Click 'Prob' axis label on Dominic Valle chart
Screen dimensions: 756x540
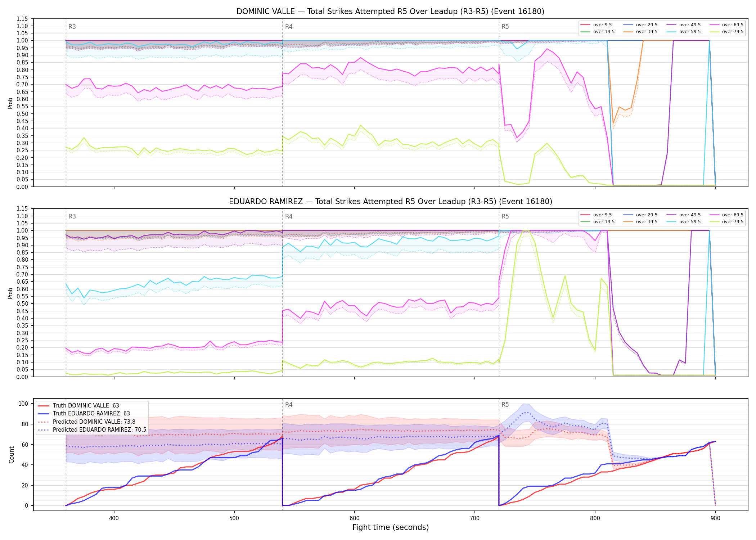10,103
